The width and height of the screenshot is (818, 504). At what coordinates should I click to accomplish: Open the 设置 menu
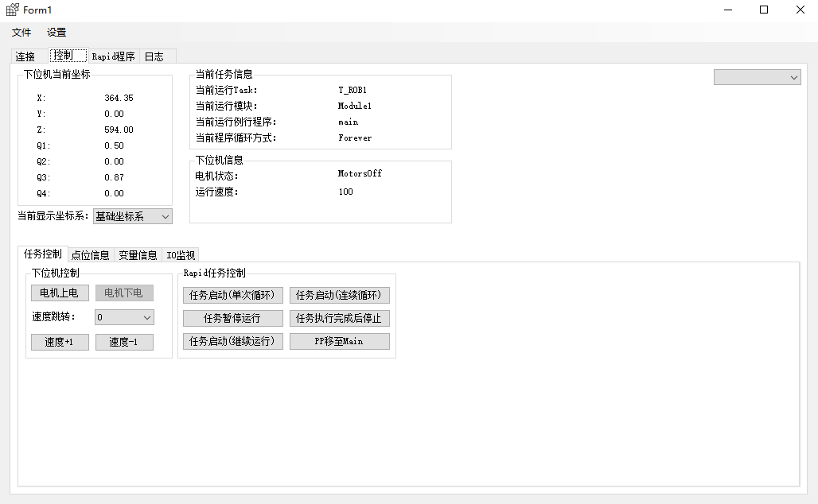[x=56, y=33]
